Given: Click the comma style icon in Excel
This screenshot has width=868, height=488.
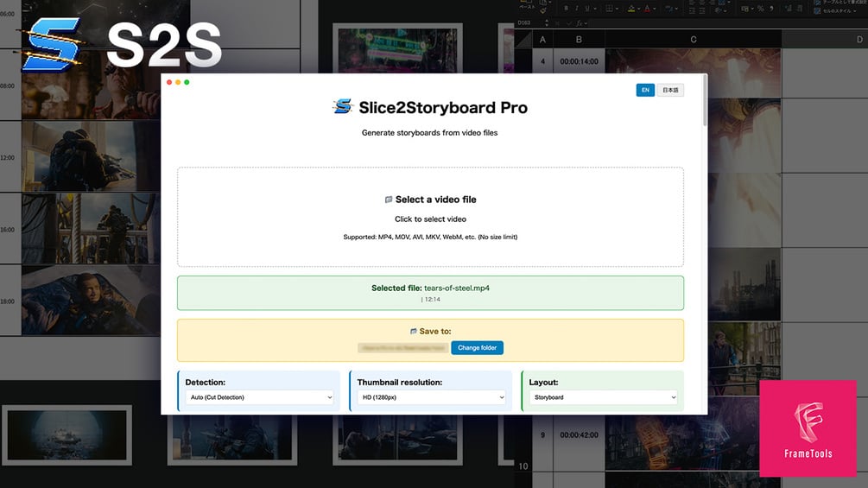Looking at the screenshot, I should click(770, 9).
